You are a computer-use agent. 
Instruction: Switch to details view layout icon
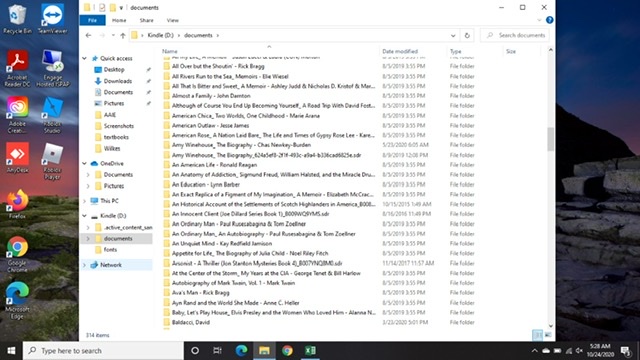[x=538, y=335]
